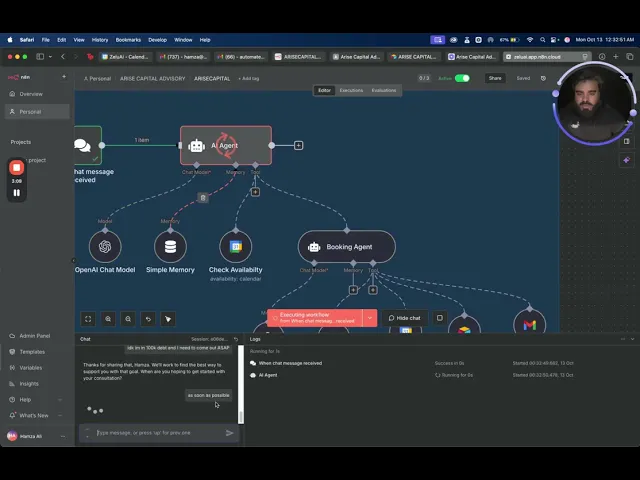The width and height of the screenshot is (640, 480).
Task: Open the chat message received trigger node
Action: coord(88,145)
